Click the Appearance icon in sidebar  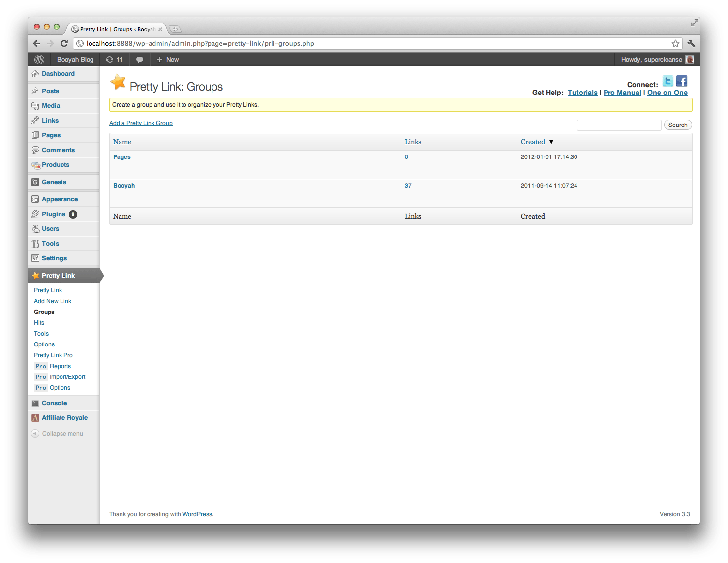click(35, 199)
